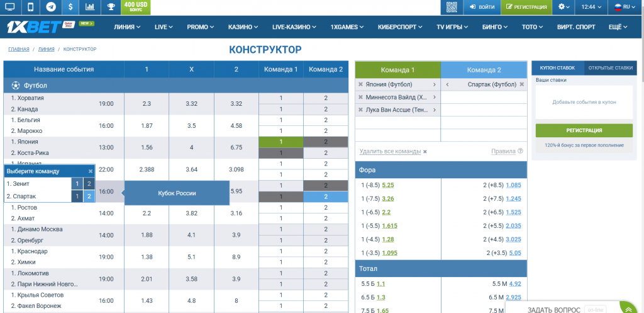Screen dimensions: 644x313
Task: Open the ЛИНИЯ navigation menu
Action: click(x=127, y=27)
